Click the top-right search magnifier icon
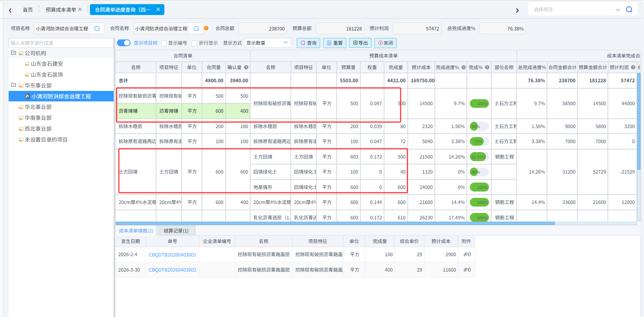Screen dimensions: 644x317 (629, 9)
